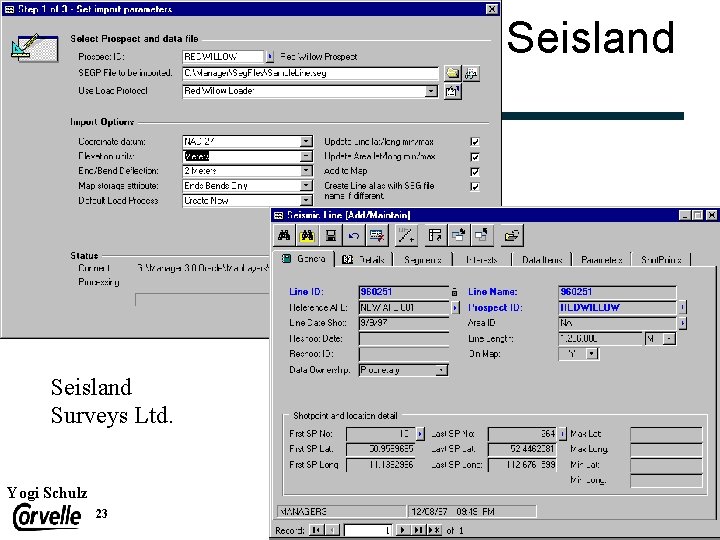The image size is (720, 540).
Task: Click the second cascading windows toolbar icon
Action: tap(481, 236)
